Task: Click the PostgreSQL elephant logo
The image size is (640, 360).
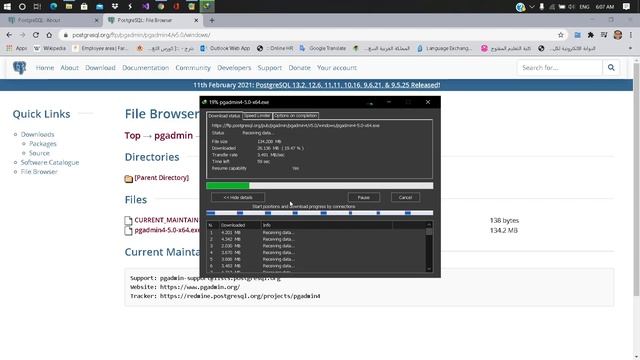Action: 19,68
